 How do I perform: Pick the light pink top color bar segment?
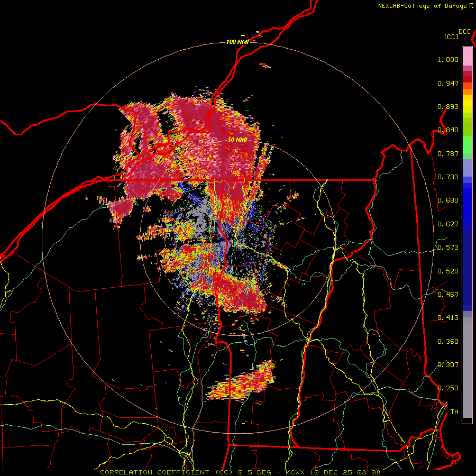click(467, 56)
